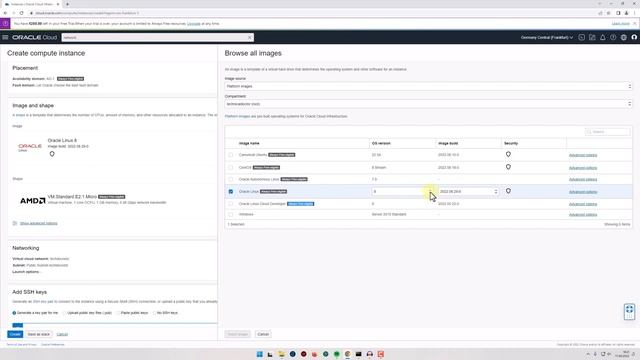Open the terminal icon in the taskbar
The image size is (640, 360).
pos(358,354)
